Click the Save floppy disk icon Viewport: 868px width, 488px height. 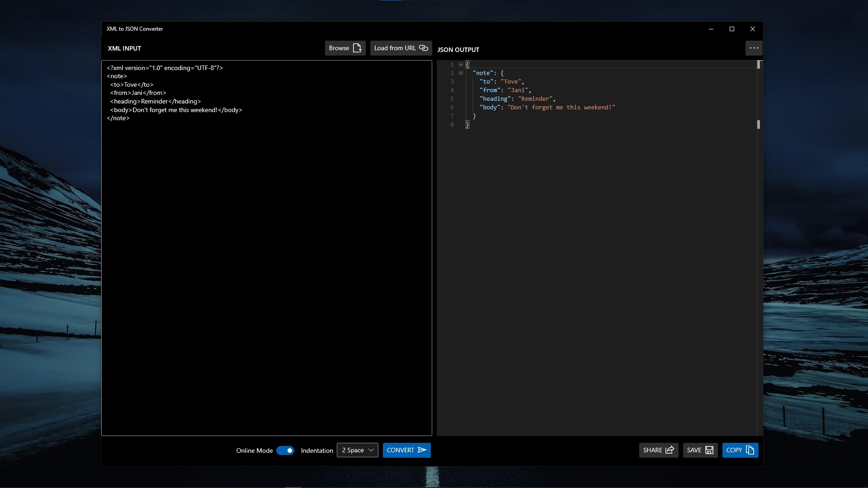point(709,450)
